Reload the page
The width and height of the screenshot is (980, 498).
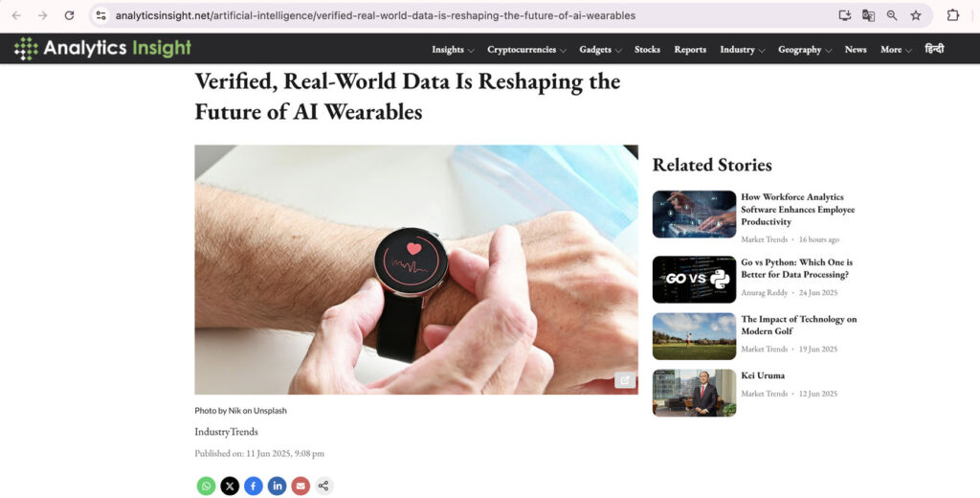(69, 15)
